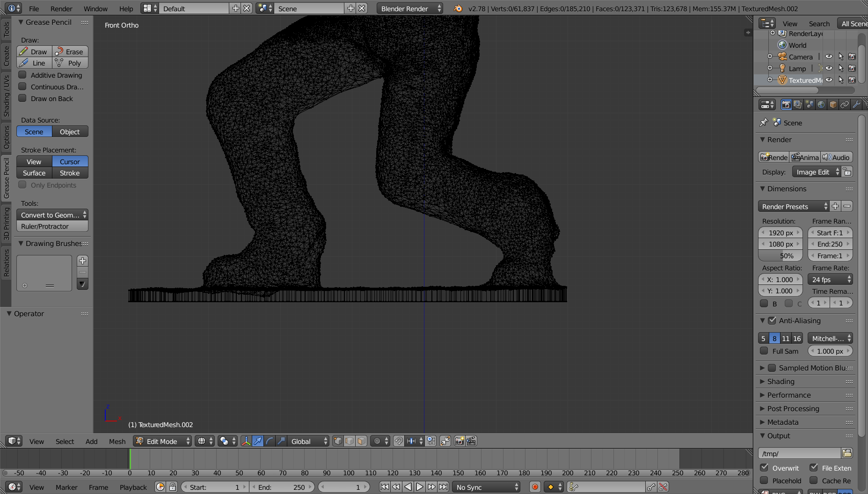Open the Object properties tab cube icon

(x=833, y=105)
